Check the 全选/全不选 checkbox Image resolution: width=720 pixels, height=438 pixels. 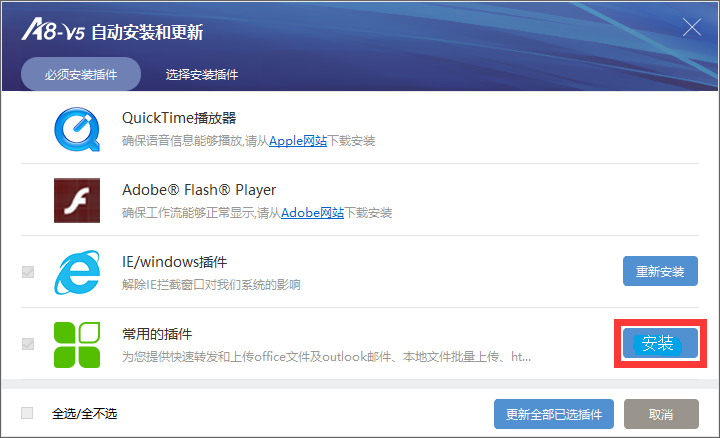point(27,413)
